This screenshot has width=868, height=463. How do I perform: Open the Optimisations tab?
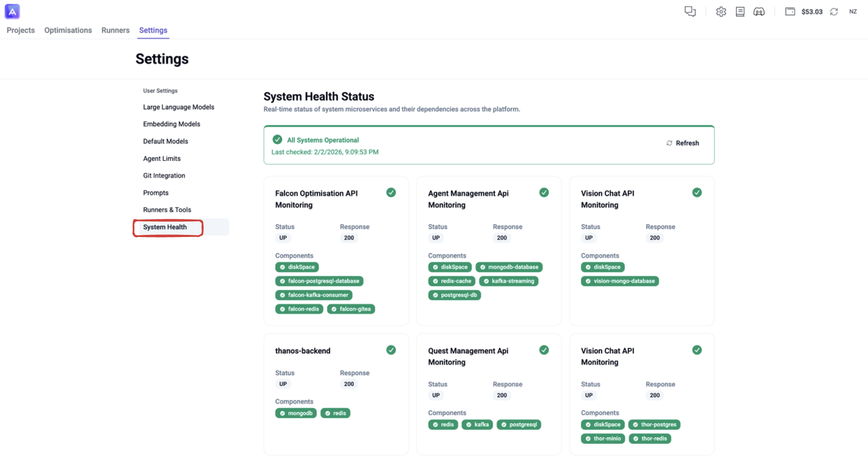click(68, 30)
